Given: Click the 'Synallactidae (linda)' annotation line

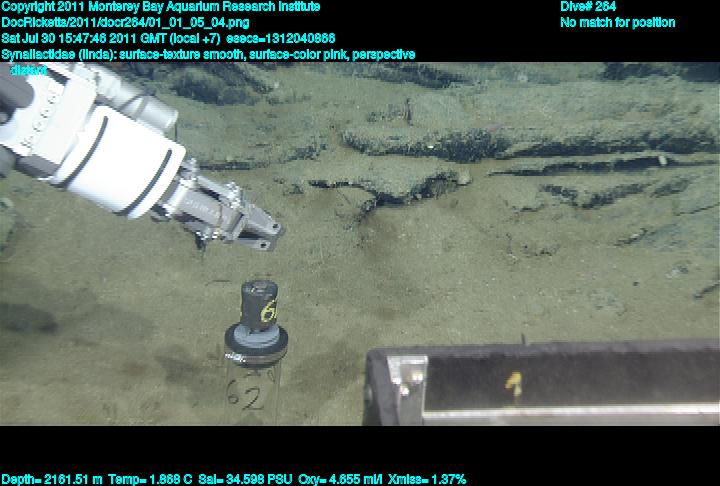Looking at the screenshot, I should coord(208,55).
